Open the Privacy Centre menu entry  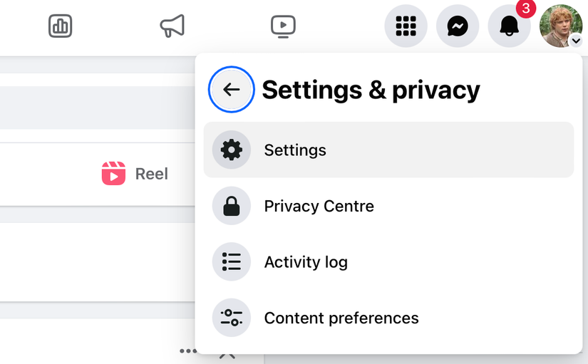click(319, 206)
